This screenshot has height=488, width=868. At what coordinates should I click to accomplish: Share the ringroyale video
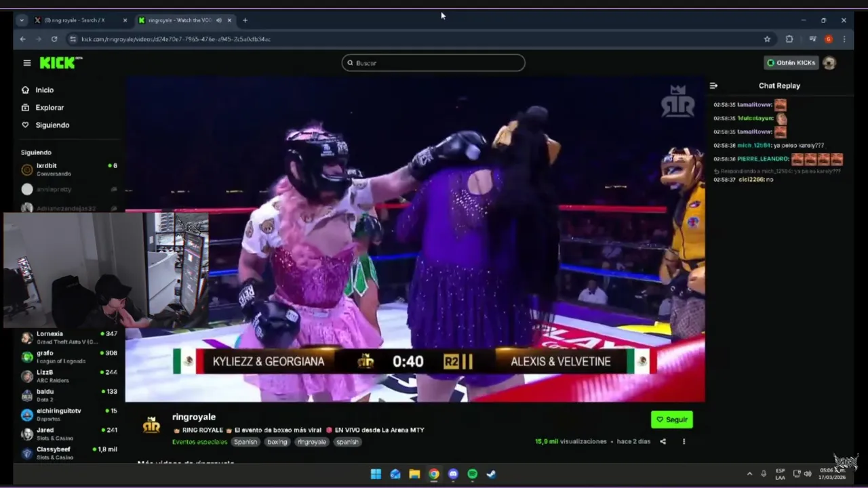(663, 441)
